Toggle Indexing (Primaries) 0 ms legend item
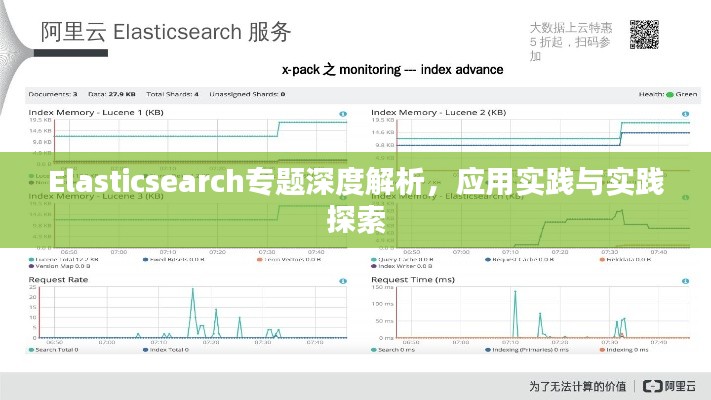 526,350
